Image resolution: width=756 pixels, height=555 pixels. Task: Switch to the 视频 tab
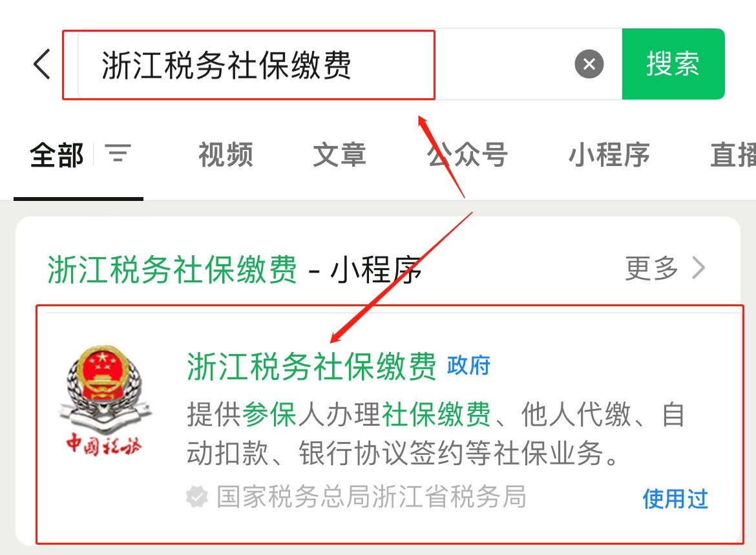(x=226, y=155)
